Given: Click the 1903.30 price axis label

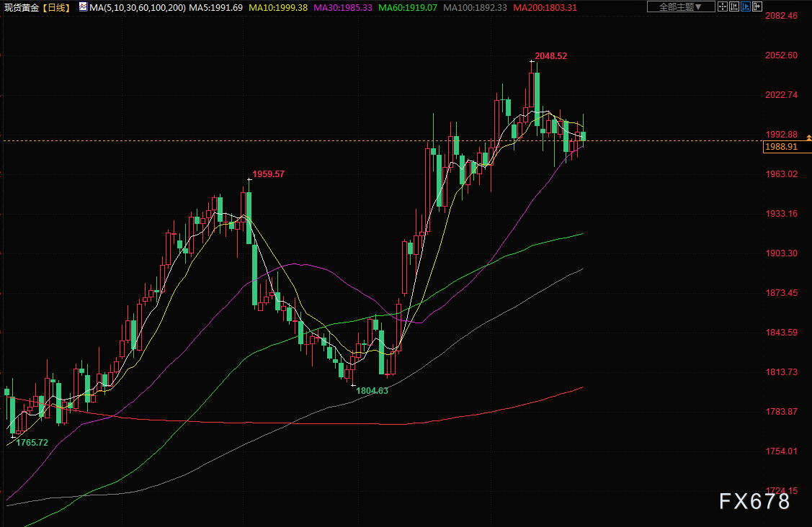Looking at the screenshot, I should (x=782, y=253).
